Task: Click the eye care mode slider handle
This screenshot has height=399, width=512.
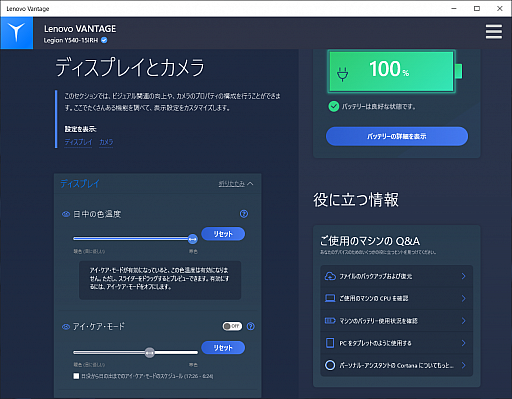Action: click(x=150, y=352)
